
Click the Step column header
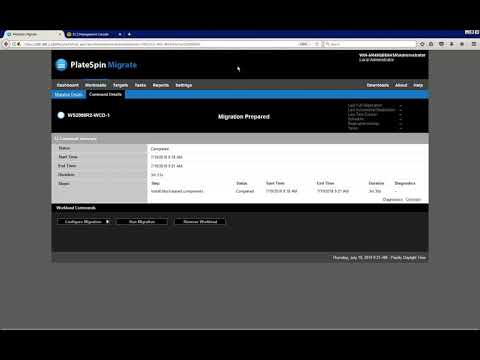coord(156,183)
